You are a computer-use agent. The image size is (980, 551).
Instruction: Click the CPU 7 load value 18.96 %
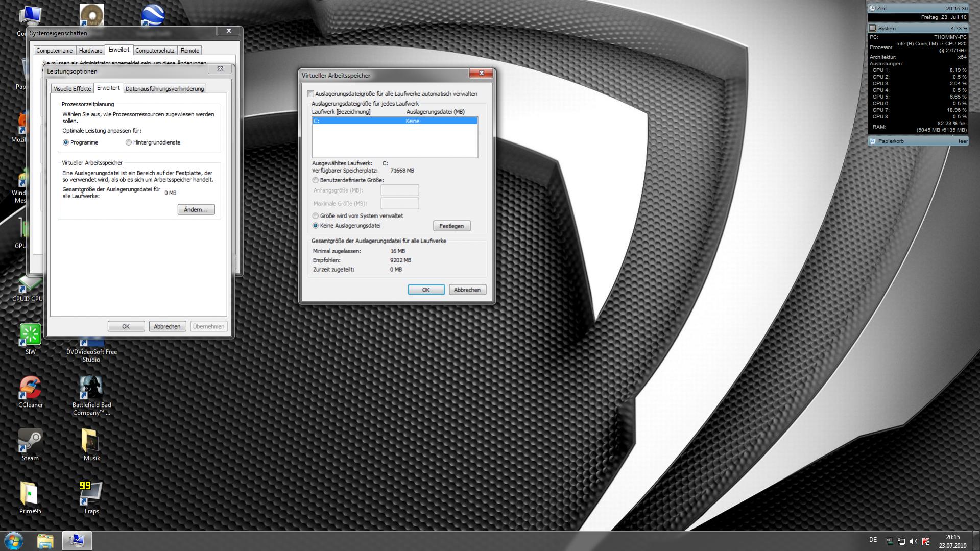click(x=957, y=110)
